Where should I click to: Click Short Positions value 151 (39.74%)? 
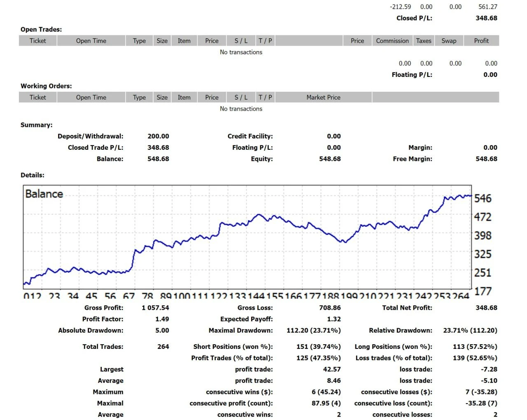point(318,347)
